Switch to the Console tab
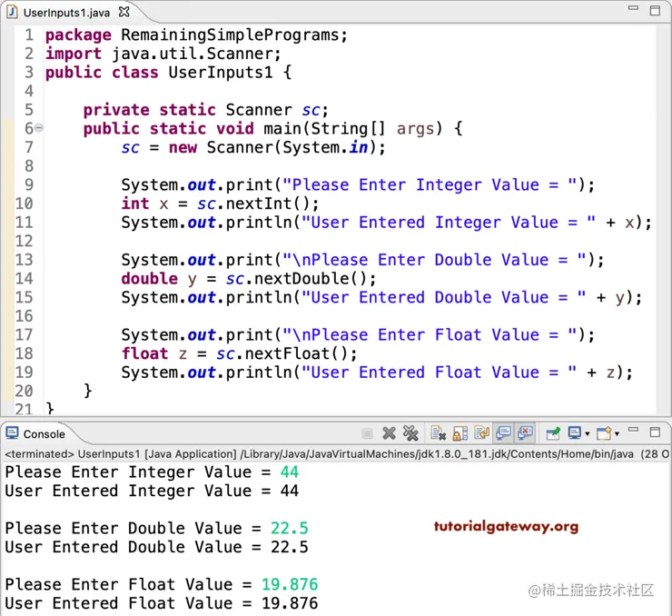 click(x=44, y=434)
